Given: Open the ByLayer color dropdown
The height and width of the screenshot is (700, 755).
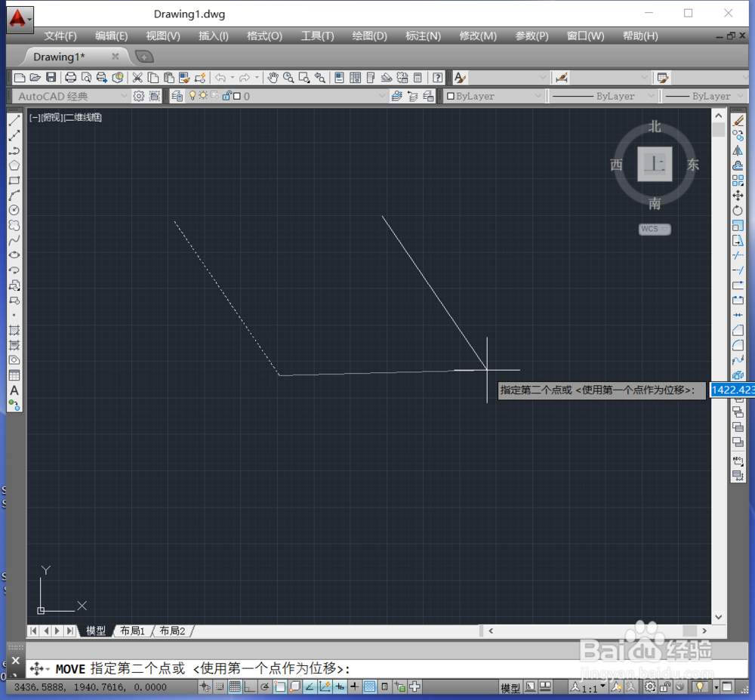Looking at the screenshot, I should coord(538,96).
